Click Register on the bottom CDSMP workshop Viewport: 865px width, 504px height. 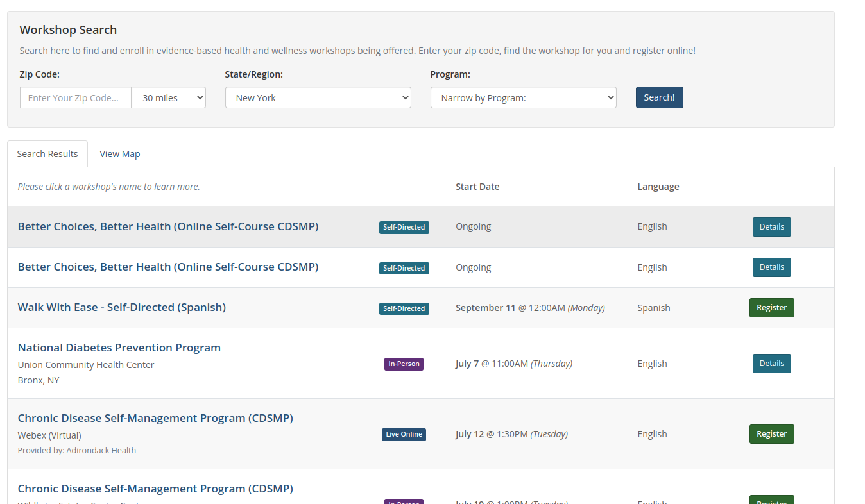pos(771,501)
